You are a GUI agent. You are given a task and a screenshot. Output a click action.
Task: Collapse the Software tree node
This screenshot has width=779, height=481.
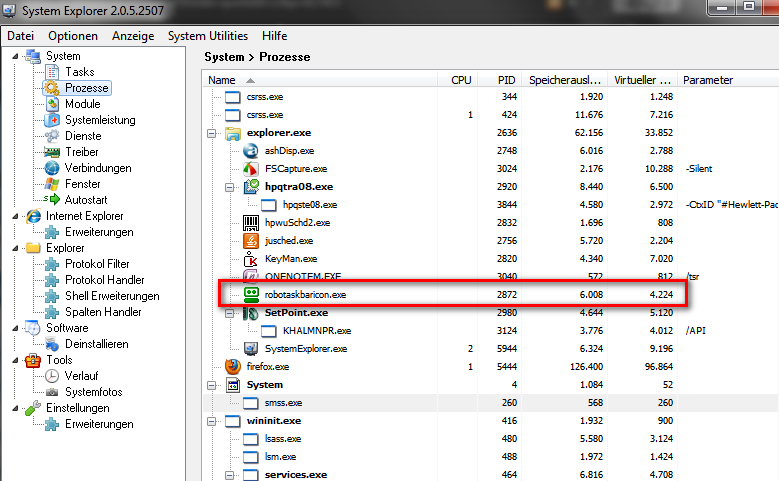coord(15,328)
